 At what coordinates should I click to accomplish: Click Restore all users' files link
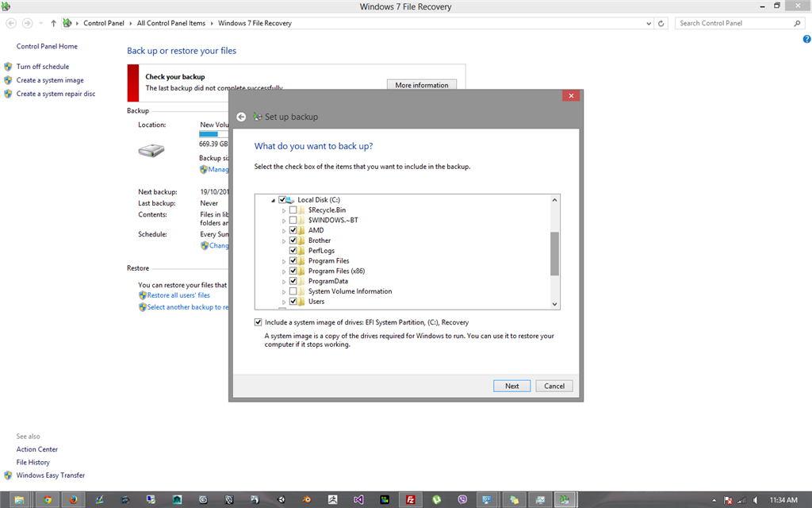[178, 295]
